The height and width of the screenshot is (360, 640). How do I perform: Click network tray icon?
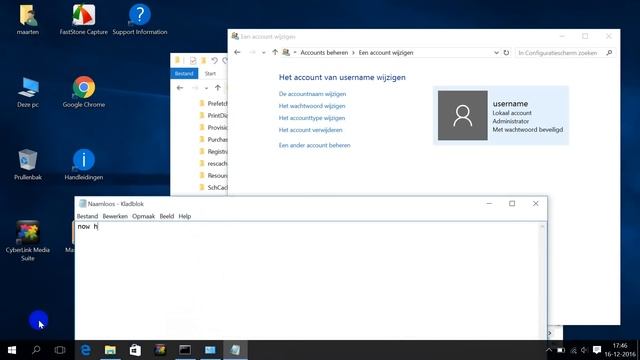(573, 350)
